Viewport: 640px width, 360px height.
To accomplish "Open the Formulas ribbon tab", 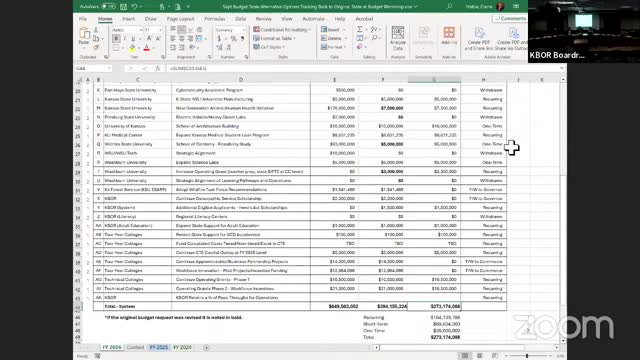I will pos(215,19).
